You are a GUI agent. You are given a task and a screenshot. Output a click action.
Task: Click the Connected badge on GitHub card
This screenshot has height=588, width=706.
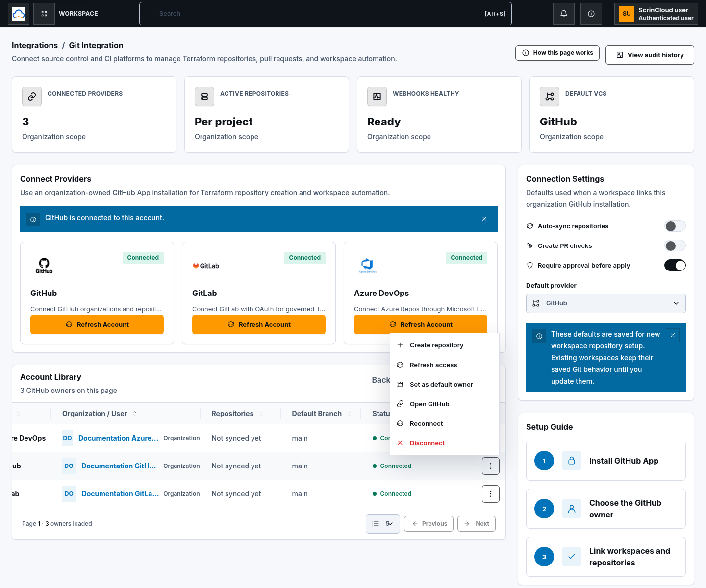pyautogui.click(x=143, y=258)
